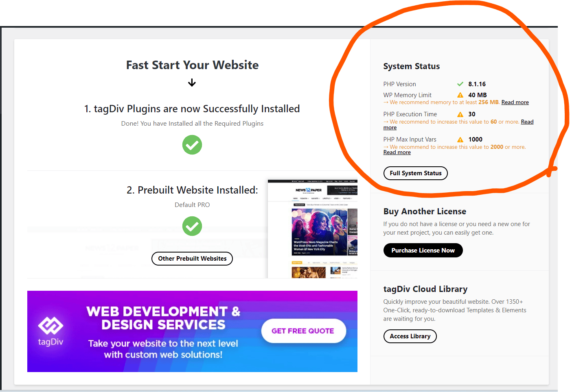Open the Newspaper demo preview thumbnail

[x=312, y=229]
